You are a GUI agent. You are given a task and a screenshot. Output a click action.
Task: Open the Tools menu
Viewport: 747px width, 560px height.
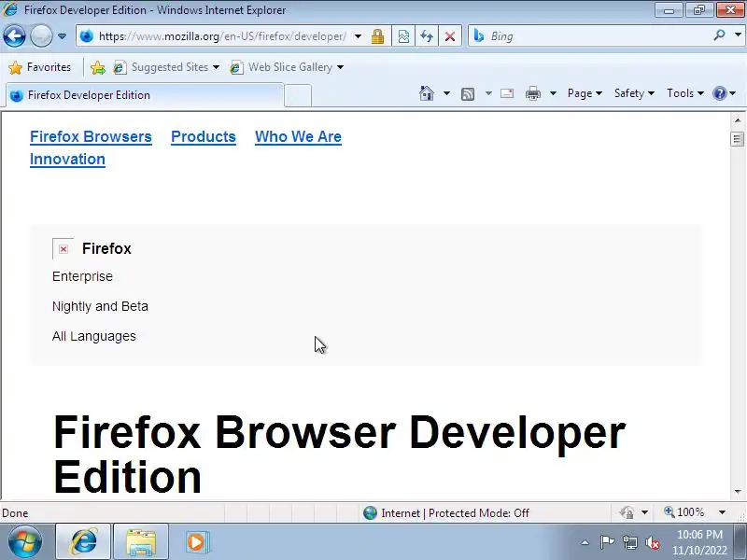pos(685,93)
